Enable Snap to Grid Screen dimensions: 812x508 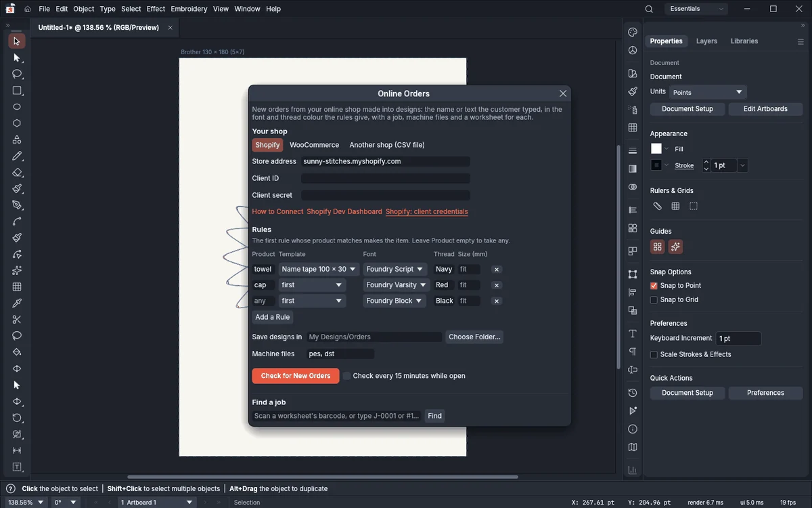click(x=654, y=300)
